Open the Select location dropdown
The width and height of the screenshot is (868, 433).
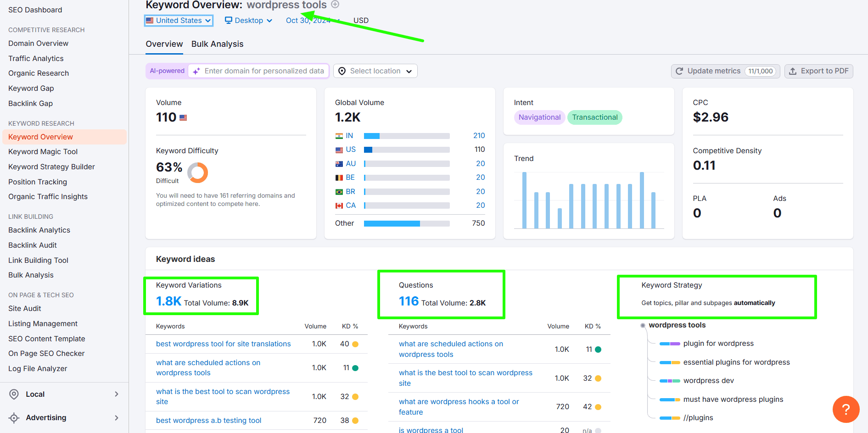pyautogui.click(x=375, y=71)
